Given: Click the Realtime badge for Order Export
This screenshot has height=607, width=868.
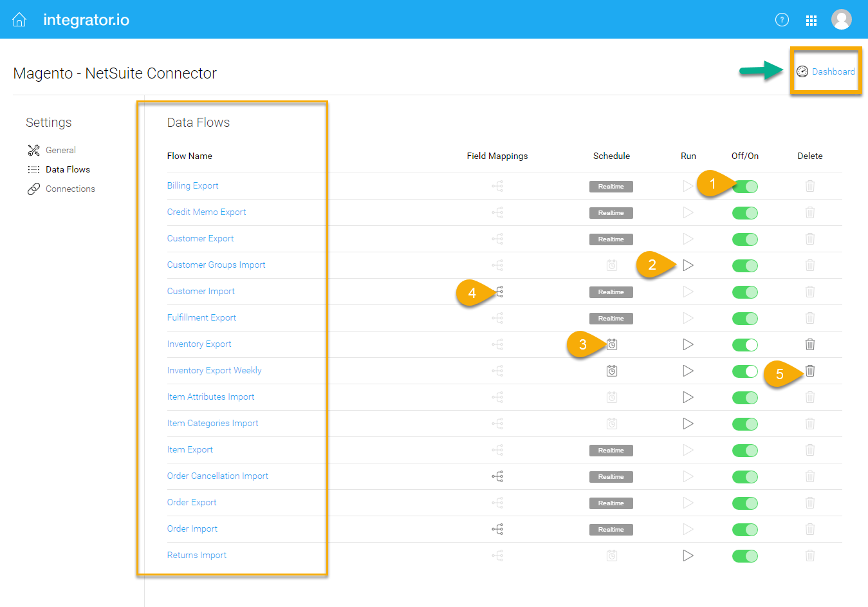Looking at the screenshot, I should [x=611, y=503].
